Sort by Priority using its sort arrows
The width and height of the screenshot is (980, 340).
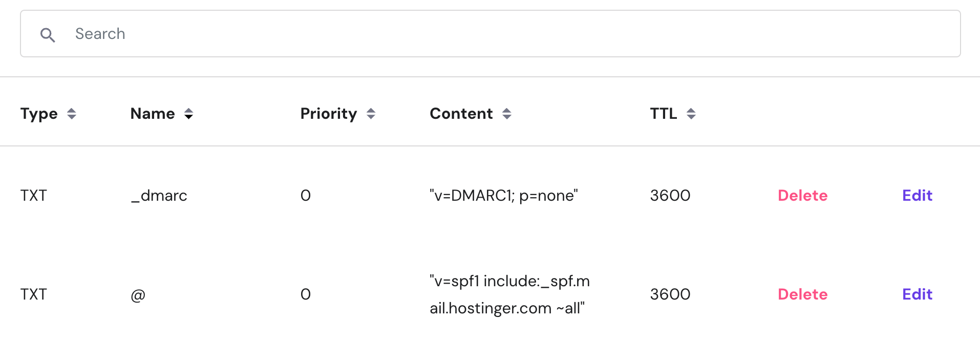(371, 114)
